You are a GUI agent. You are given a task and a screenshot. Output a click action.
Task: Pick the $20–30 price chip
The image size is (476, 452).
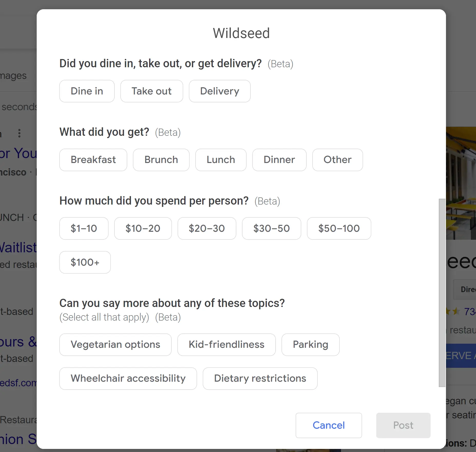[x=207, y=228]
